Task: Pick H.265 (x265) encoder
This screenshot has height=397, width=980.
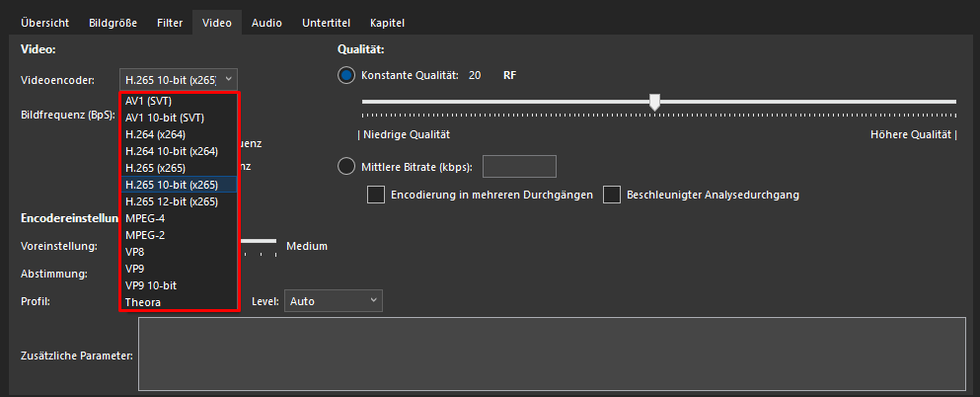Action: [178, 168]
